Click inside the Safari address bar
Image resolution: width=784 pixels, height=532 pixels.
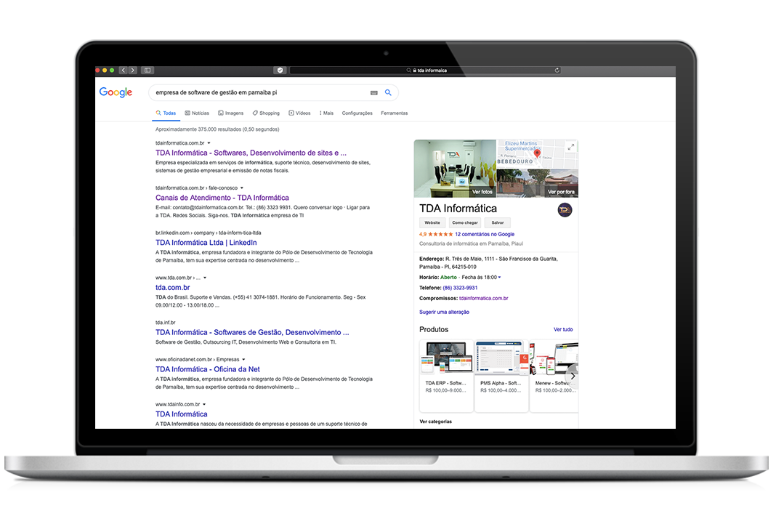tap(425, 70)
